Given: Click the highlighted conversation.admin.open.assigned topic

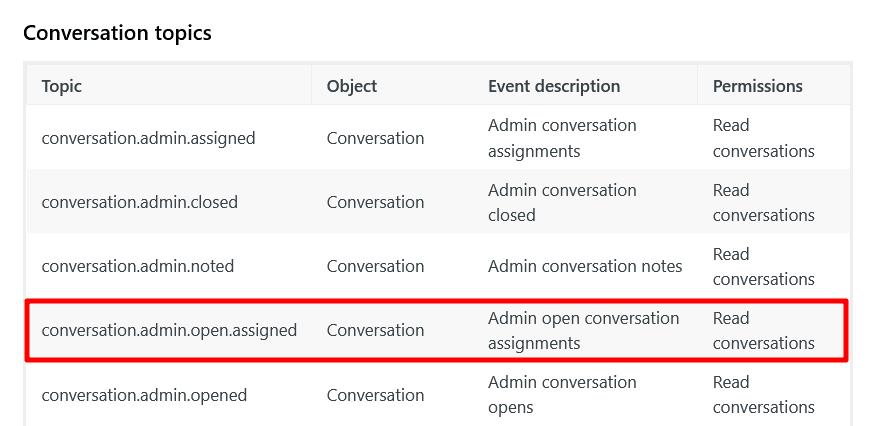Looking at the screenshot, I should click(169, 330).
